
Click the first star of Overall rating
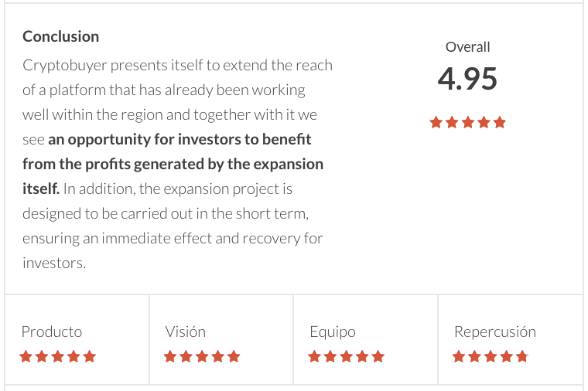[436, 122]
